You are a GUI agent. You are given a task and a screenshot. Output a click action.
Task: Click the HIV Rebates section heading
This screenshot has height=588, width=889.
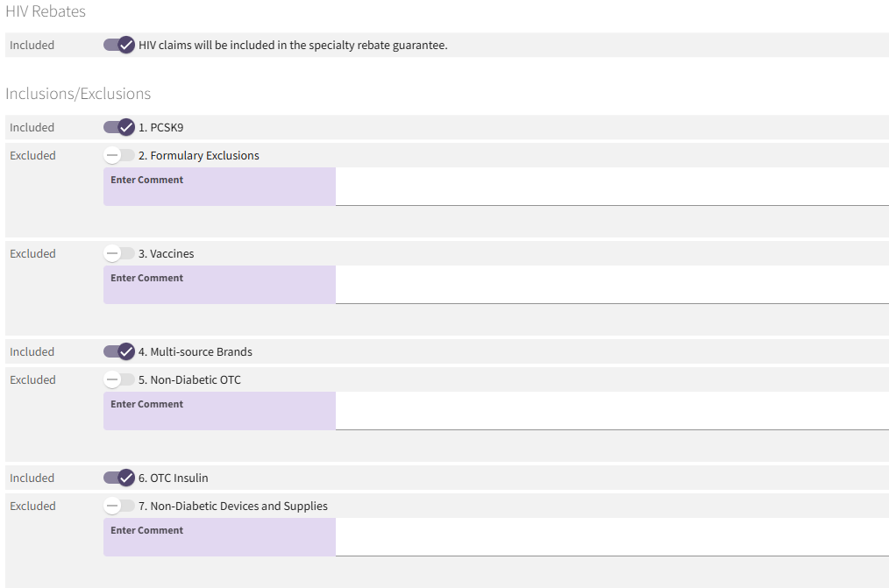tap(46, 11)
